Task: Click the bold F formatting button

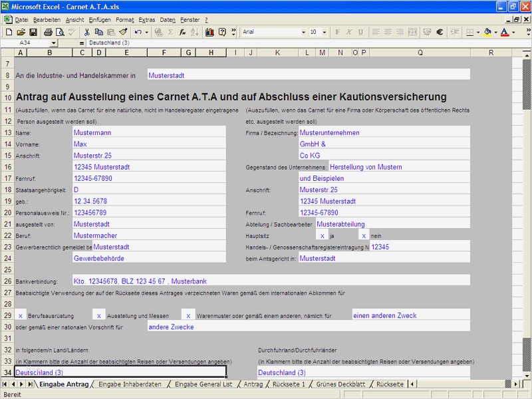Action: tap(338, 31)
